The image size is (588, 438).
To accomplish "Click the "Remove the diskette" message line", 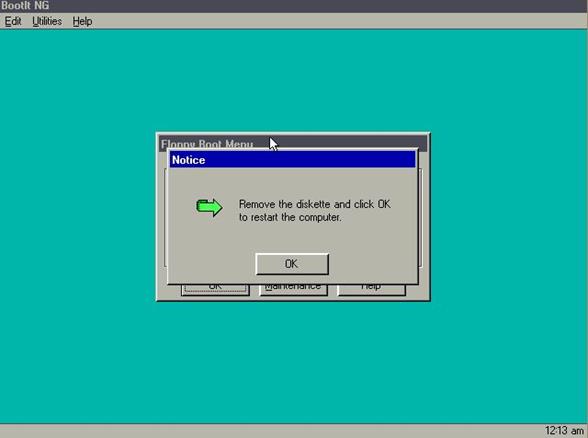I will pos(315,204).
